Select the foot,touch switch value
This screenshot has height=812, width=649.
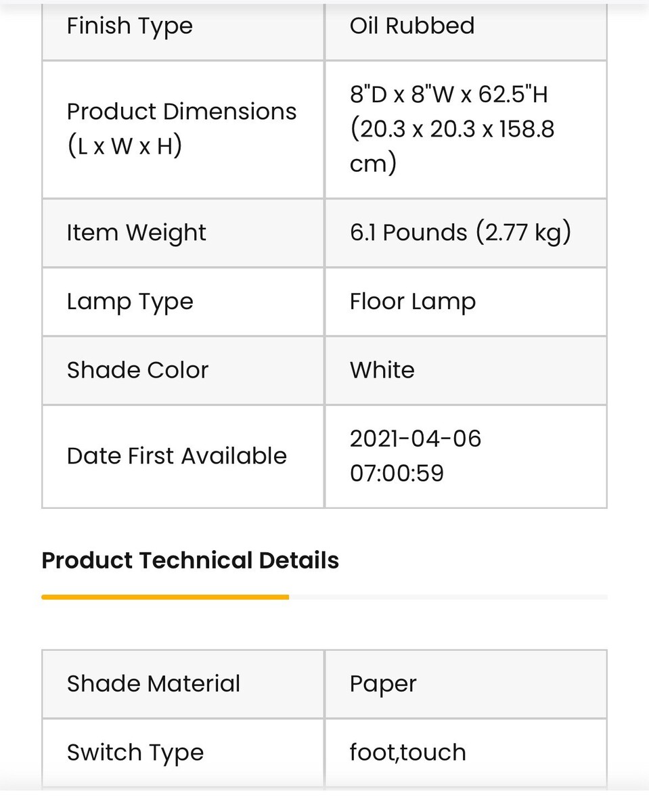pyautogui.click(x=407, y=752)
